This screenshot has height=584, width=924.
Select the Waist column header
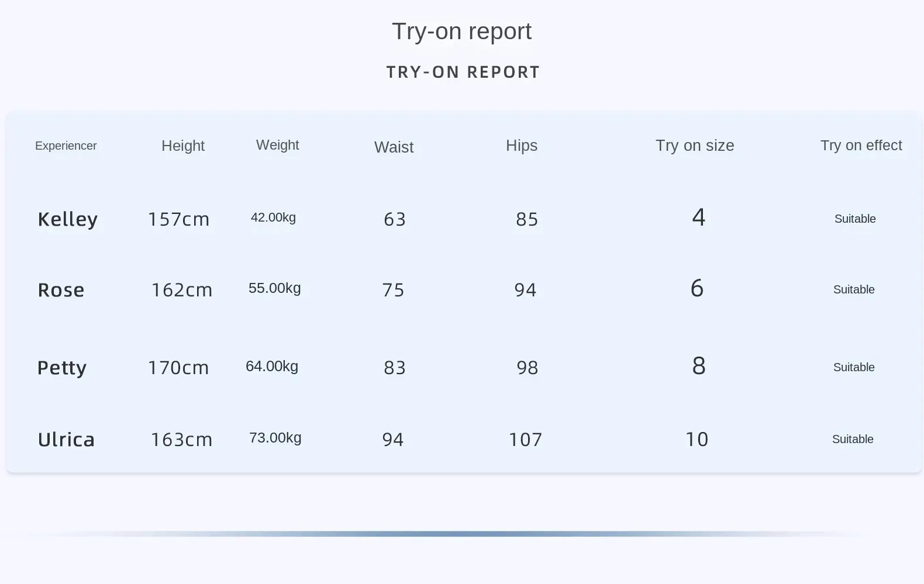[394, 147]
